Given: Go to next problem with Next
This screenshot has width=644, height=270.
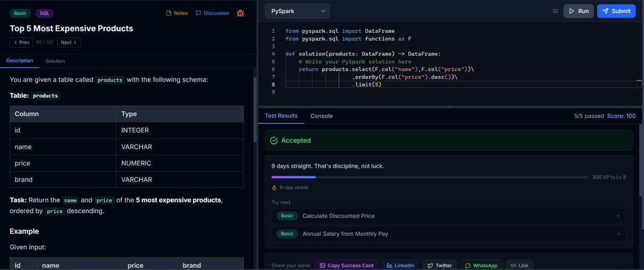Looking at the screenshot, I should (x=69, y=42).
